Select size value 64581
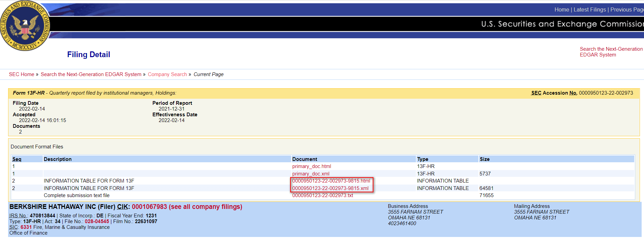 [x=486, y=188]
